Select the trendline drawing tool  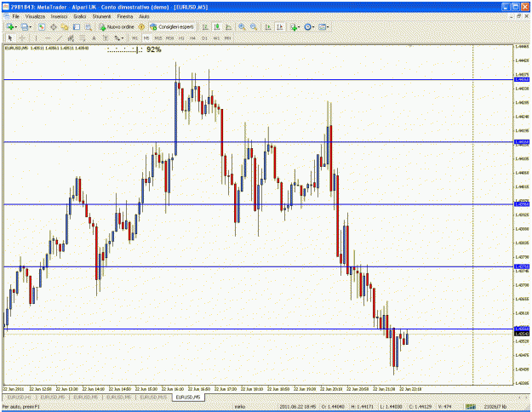(59, 38)
